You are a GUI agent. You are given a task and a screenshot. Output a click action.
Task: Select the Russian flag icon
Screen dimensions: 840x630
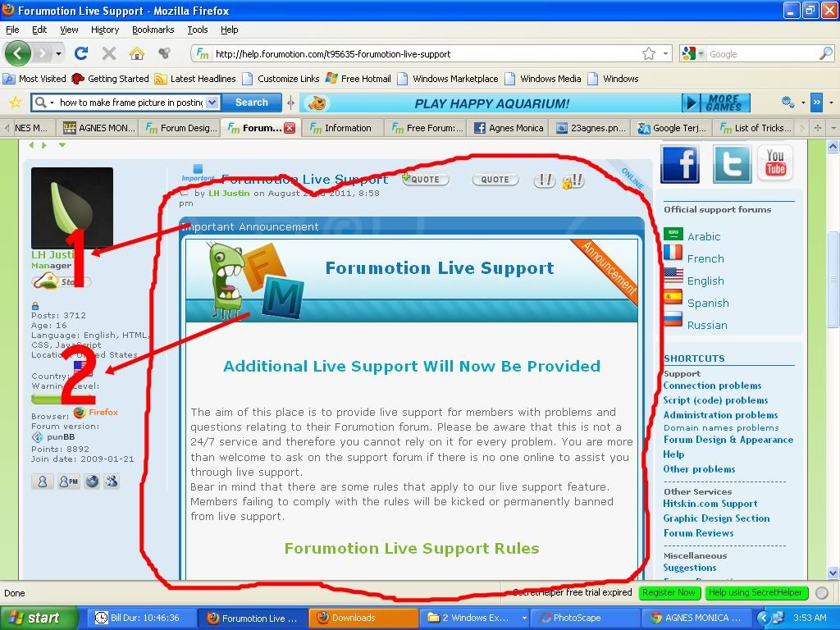[x=673, y=320]
